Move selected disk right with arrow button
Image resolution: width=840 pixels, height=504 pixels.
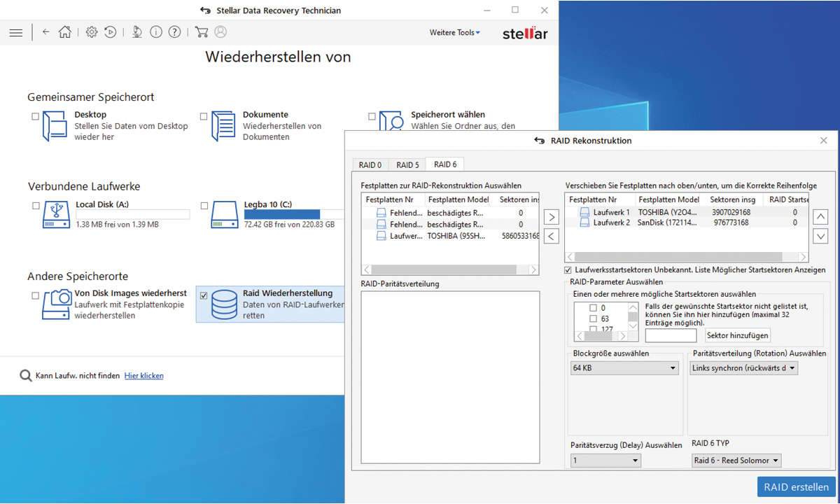[552, 217]
